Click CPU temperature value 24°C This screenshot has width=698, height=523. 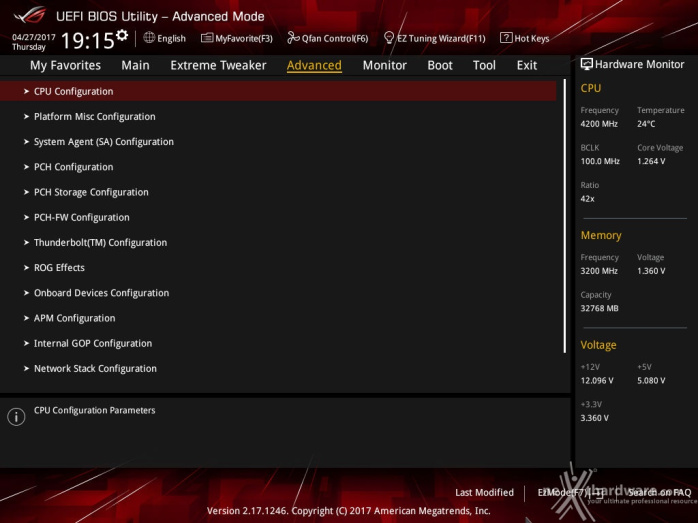(x=646, y=124)
